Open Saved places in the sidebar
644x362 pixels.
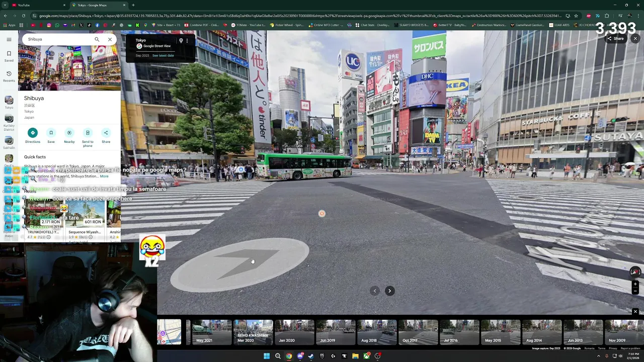[x=9, y=56]
